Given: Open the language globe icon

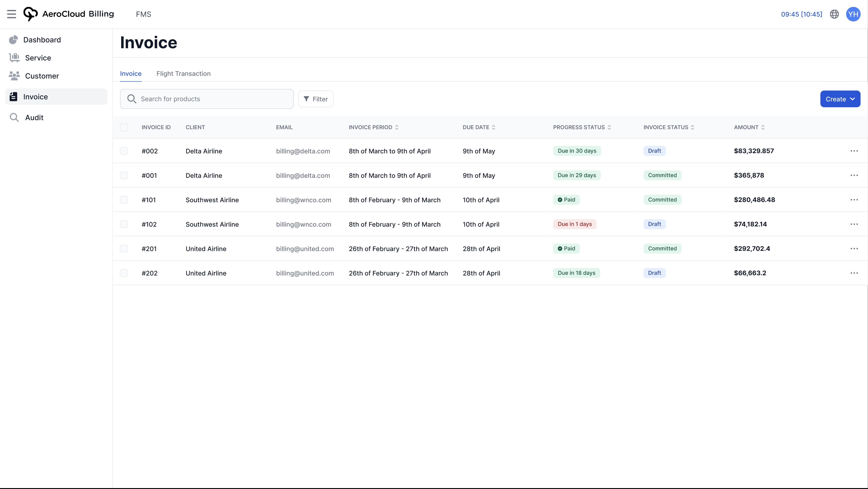Looking at the screenshot, I should tap(834, 14).
